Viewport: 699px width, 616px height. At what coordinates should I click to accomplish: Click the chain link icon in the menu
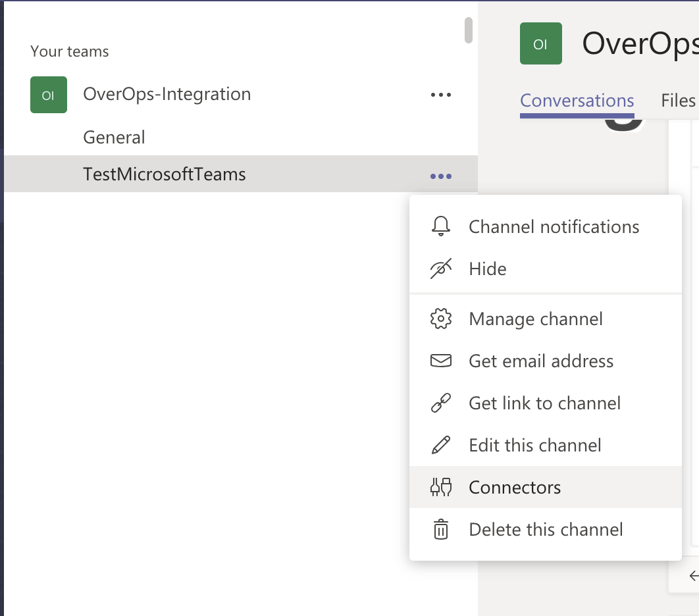coord(440,403)
